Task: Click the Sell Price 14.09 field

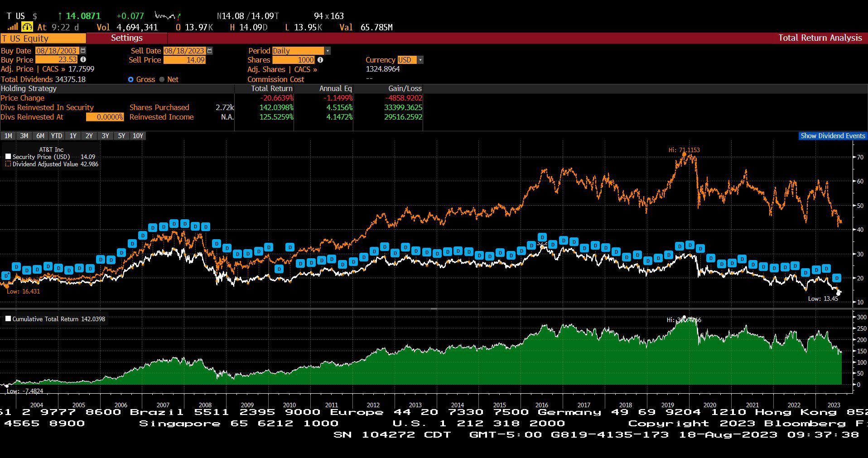Action: pyautogui.click(x=184, y=60)
